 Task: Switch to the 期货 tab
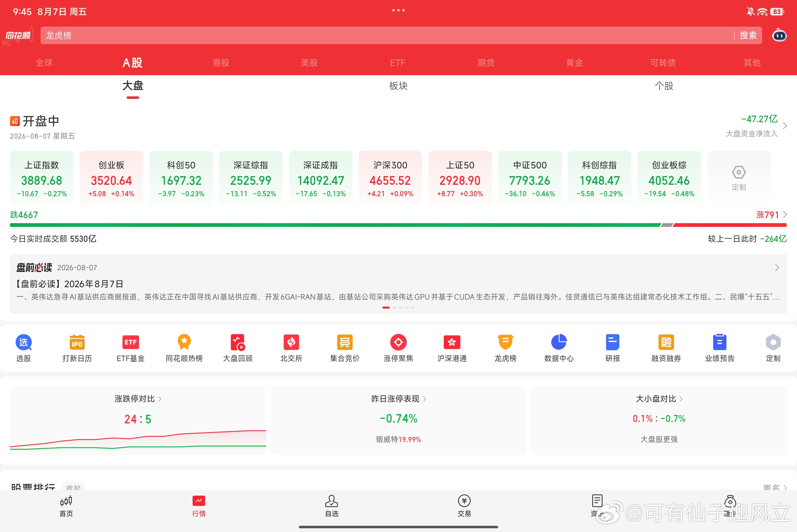coord(486,63)
